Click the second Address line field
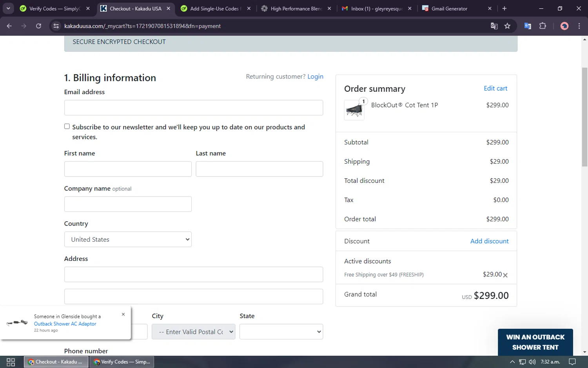 (194, 296)
